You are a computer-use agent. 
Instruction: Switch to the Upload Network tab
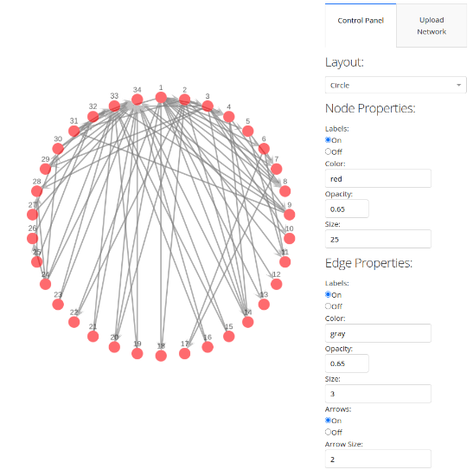431,25
